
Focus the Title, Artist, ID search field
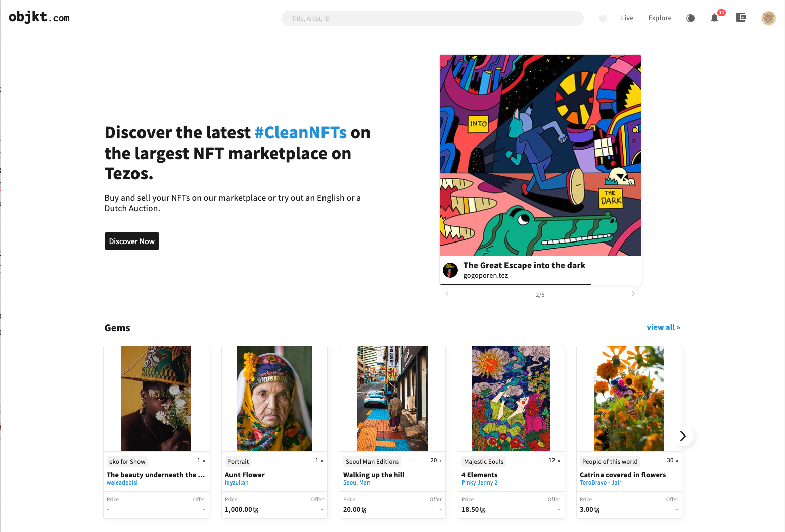click(x=432, y=19)
